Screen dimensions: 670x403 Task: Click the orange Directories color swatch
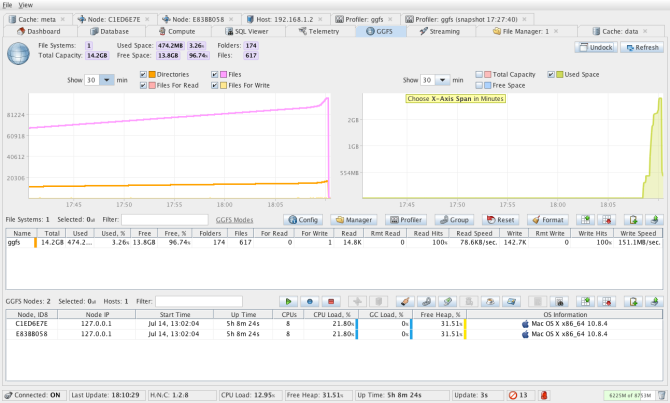click(152, 74)
